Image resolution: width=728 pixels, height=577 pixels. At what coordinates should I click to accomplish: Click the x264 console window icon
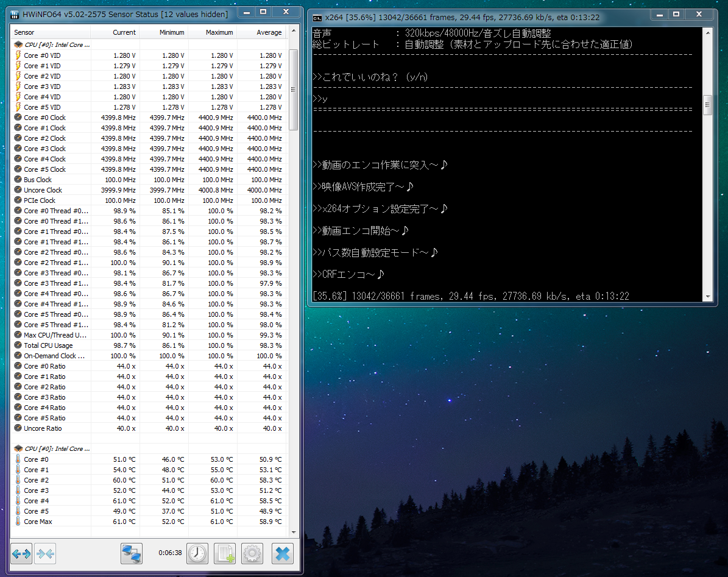tap(317, 18)
